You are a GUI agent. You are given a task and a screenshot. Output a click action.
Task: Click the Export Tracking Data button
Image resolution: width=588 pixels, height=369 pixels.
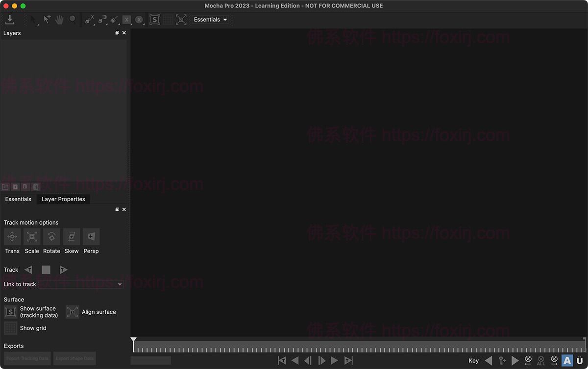tap(27, 358)
